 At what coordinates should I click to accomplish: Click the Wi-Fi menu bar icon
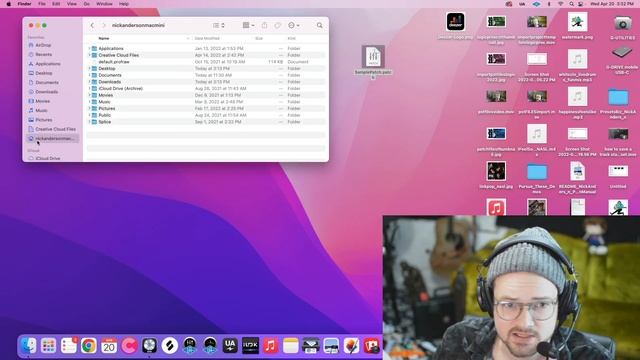560,4
